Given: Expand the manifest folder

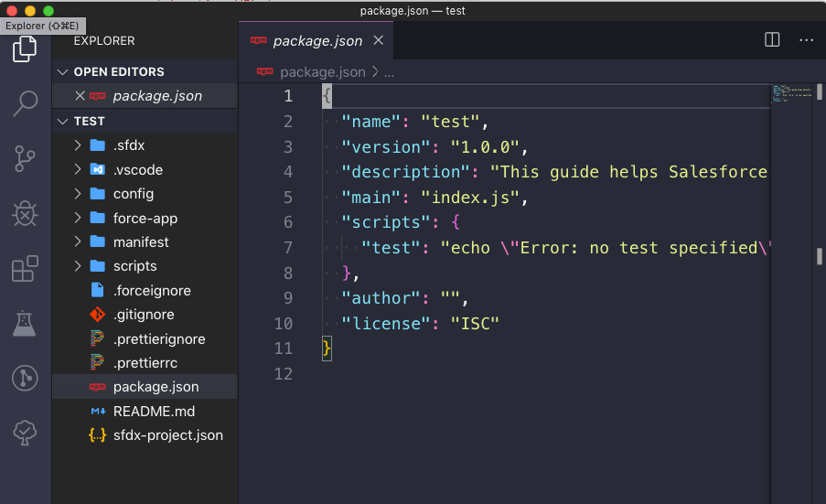Looking at the screenshot, I should tap(78, 241).
